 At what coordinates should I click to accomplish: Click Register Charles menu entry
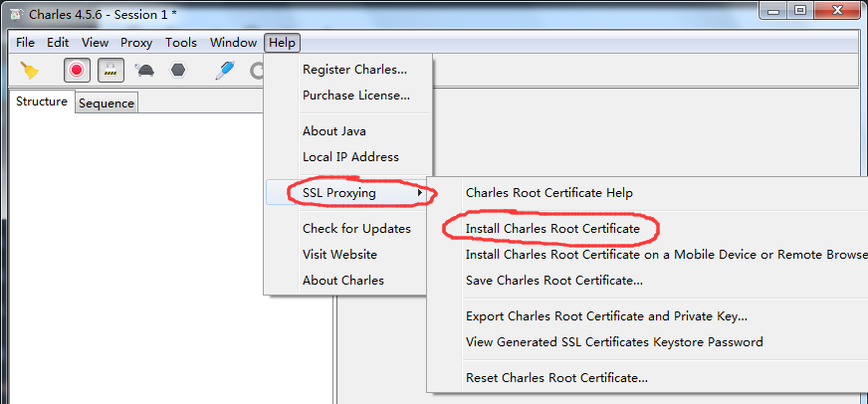pos(354,70)
